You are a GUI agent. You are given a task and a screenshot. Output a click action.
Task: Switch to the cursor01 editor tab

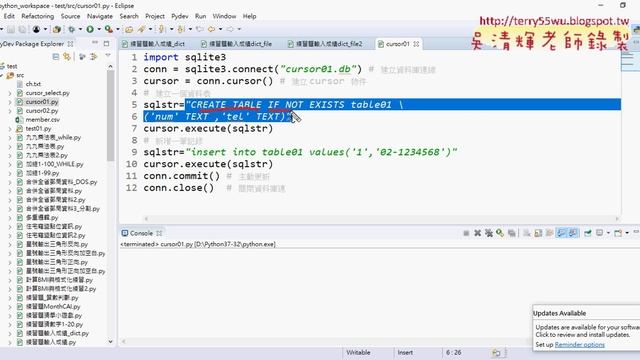click(398, 44)
